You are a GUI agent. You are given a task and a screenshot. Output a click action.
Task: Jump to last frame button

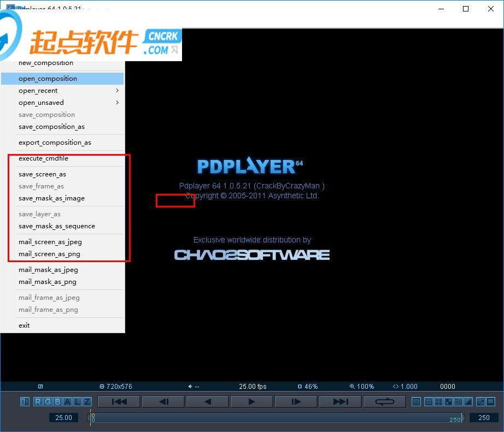(341, 402)
